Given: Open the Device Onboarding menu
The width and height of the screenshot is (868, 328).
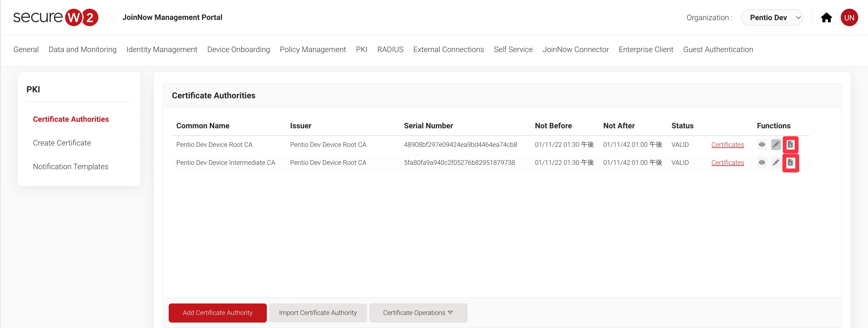Looking at the screenshot, I should pos(238,50).
